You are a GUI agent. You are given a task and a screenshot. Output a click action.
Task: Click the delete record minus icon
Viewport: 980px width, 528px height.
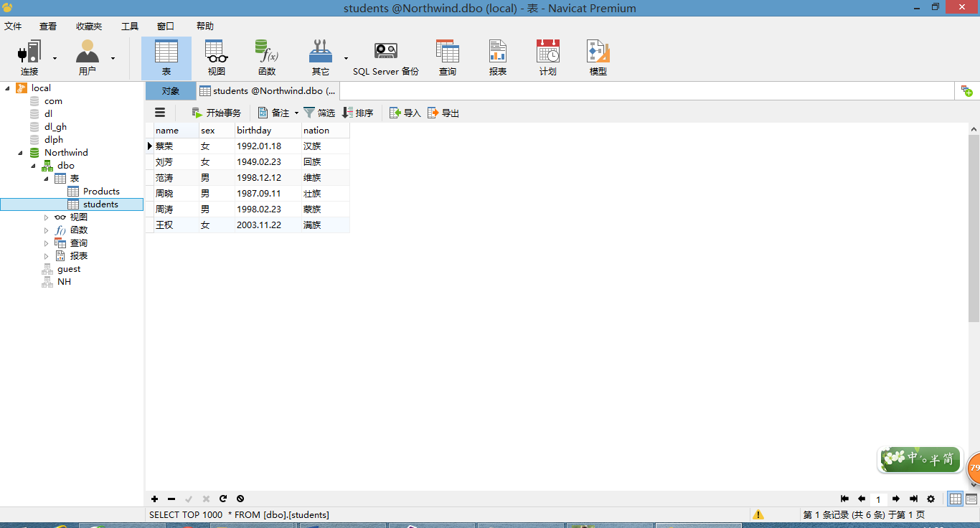[x=171, y=499]
